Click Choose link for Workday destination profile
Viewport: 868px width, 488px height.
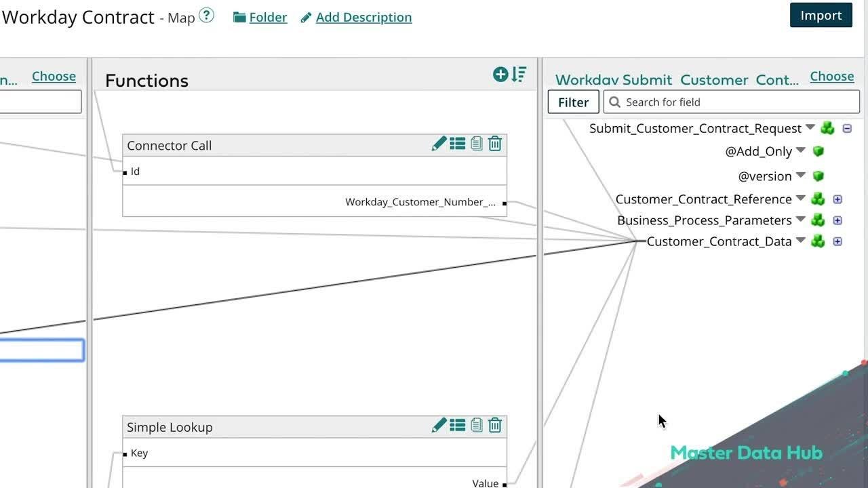tap(832, 76)
